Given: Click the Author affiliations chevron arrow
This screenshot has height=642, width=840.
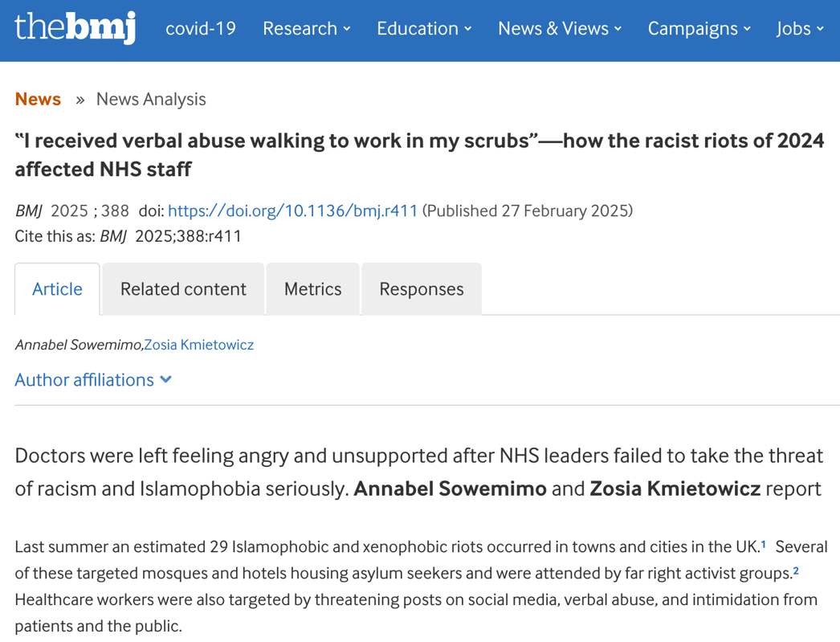Looking at the screenshot, I should click(x=166, y=379).
